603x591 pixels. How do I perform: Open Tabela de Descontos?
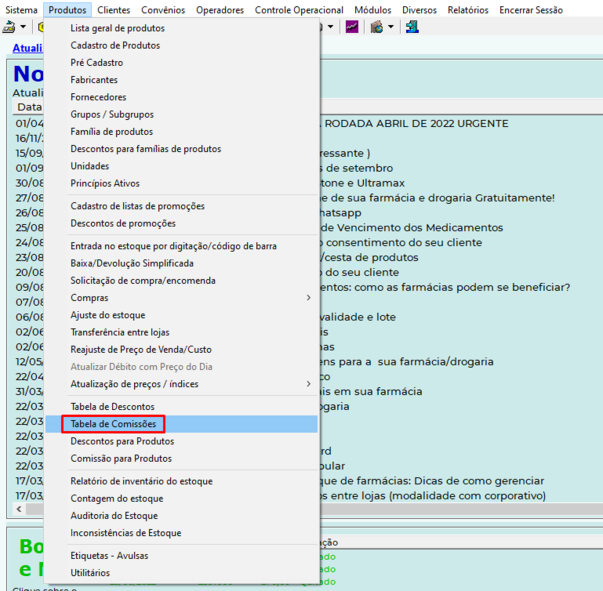tap(182, 407)
